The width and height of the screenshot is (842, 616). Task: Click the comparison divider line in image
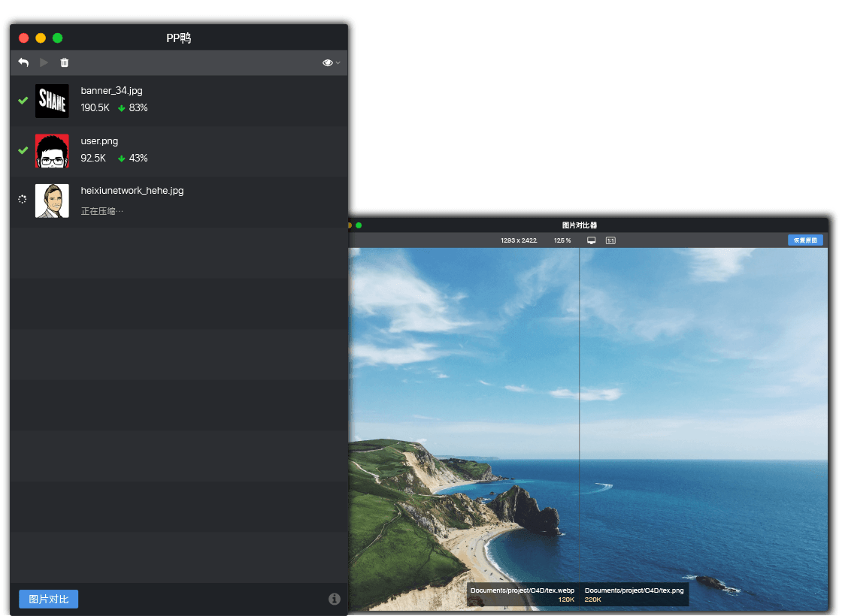579,418
